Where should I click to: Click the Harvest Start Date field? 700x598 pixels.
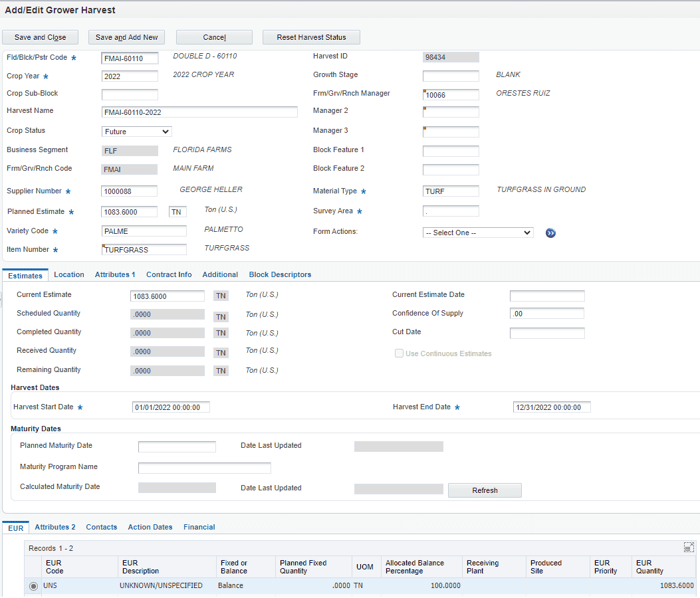tap(171, 407)
